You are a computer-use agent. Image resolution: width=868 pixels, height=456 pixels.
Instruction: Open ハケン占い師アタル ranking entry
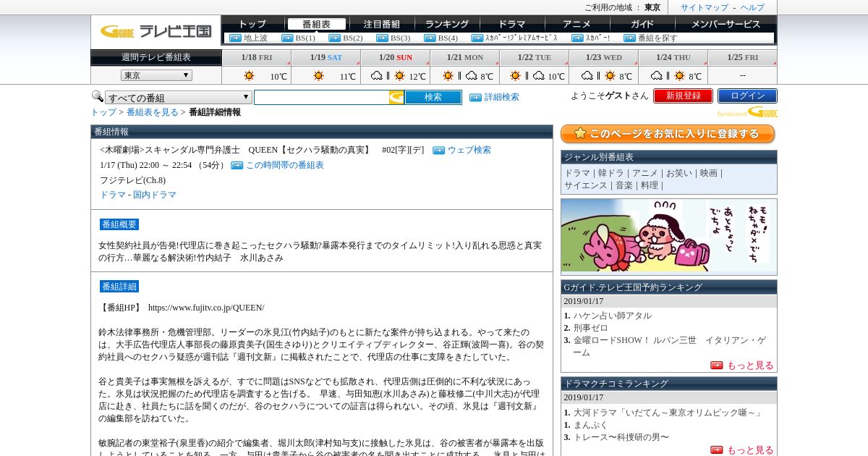[x=613, y=316]
